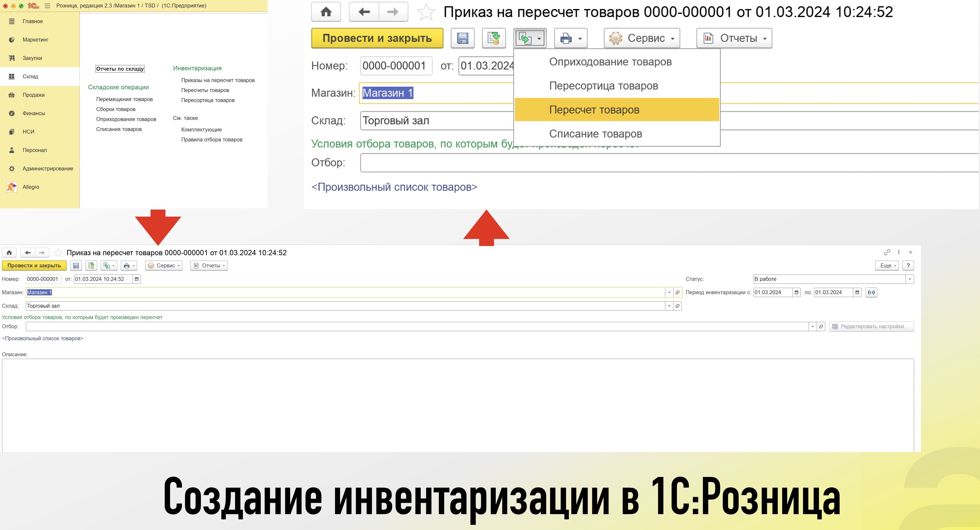Select the Склад sidebar section
Image resolution: width=980 pixels, height=530 pixels.
click(x=30, y=76)
